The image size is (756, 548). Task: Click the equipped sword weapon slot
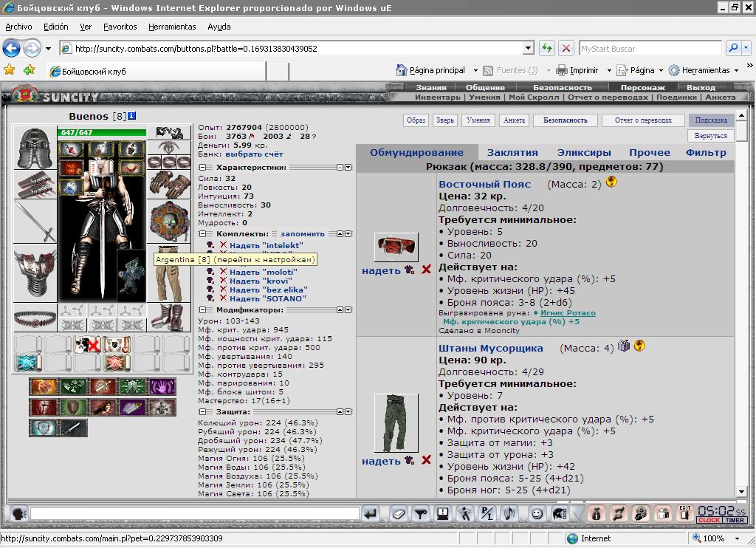click(x=35, y=222)
